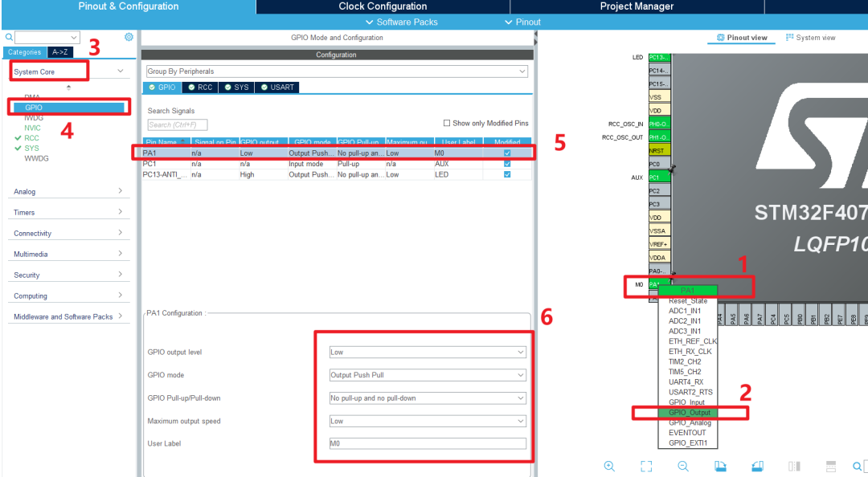Select the PC14 pin on the chip

[x=659, y=71]
